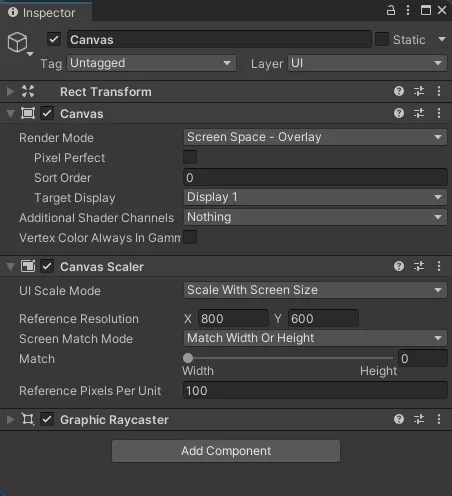Click the GameObject cube icon picker

[x=19, y=44]
